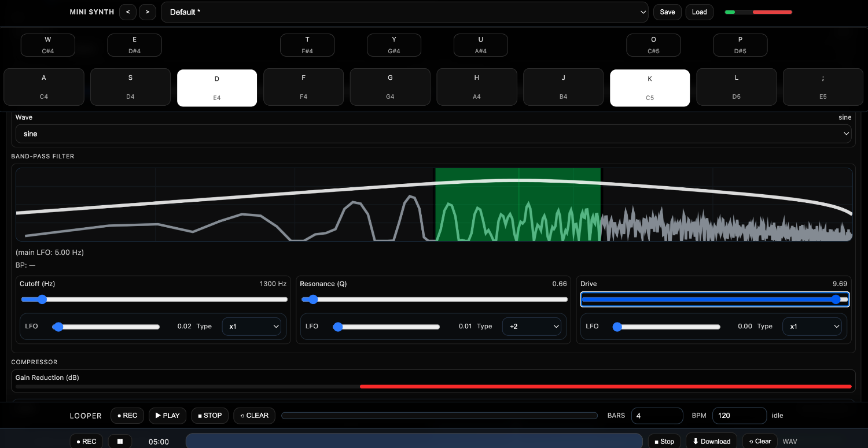Screen dimensions: 868x448
Task: Adjust the Cutoff LFO amount slider
Action: [106, 327]
